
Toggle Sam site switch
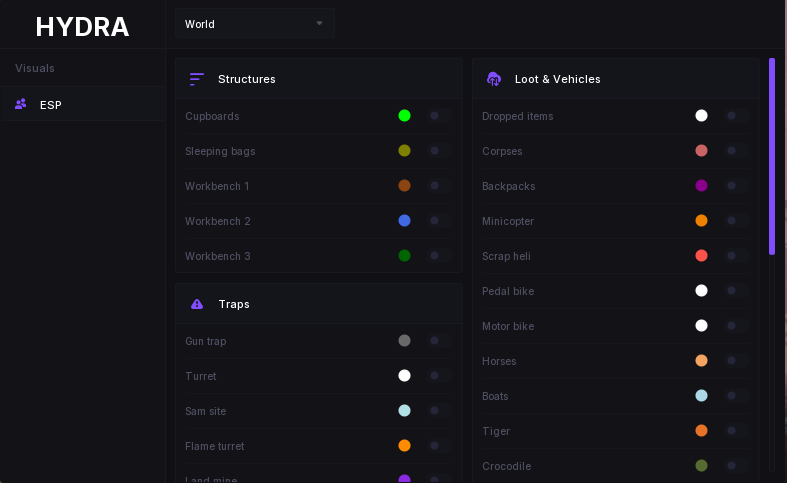[439, 411]
